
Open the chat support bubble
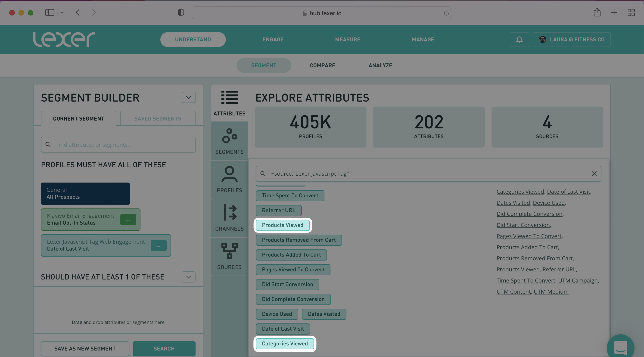pyautogui.click(x=620, y=348)
